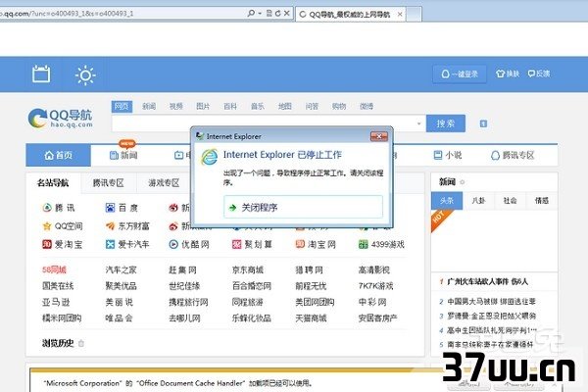Viewport: 588px width, 392px height.
Task: Switch to 游戏专区 tab
Action: coord(164,183)
